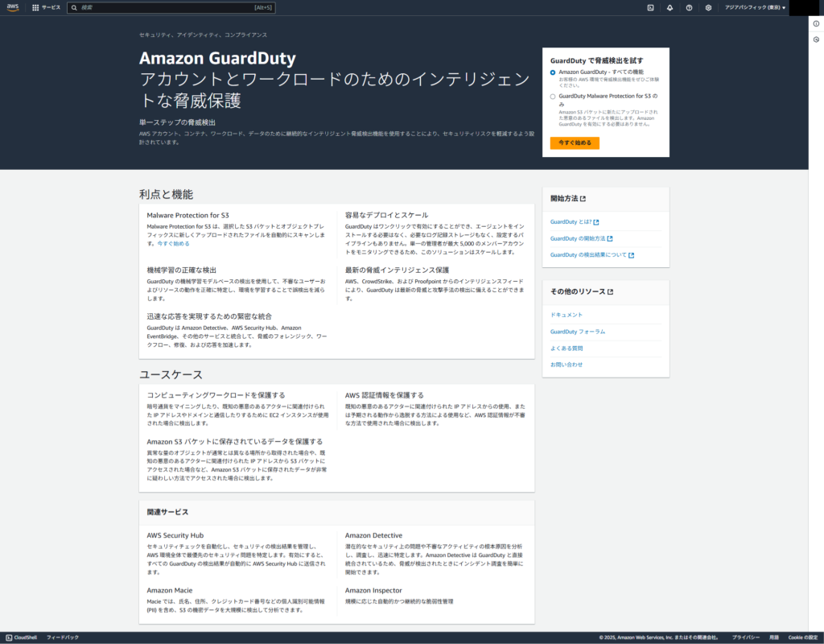824x644 pixels.
Task: Click the 迅速な応答を実現するための緊密な統合 heading
Action: [209, 316]
